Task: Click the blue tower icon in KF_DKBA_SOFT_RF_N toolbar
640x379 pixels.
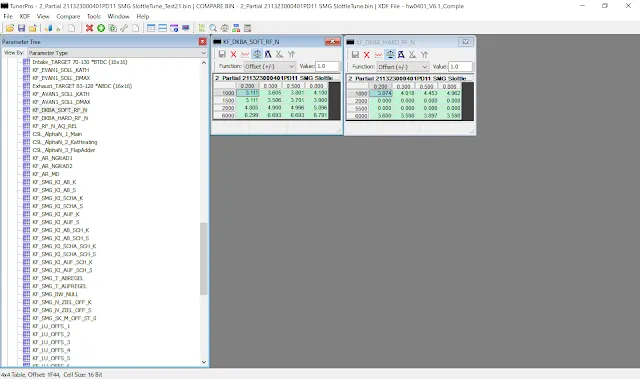Action: point(268,54)
